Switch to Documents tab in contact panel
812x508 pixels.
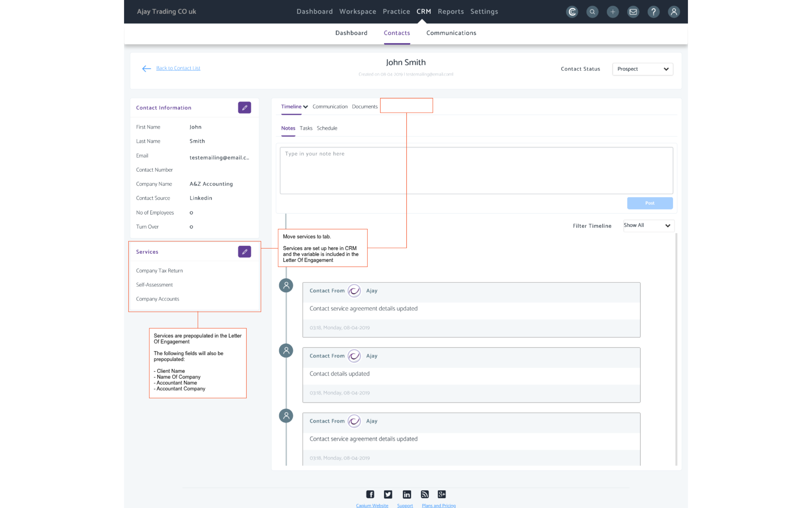(364, 107)
